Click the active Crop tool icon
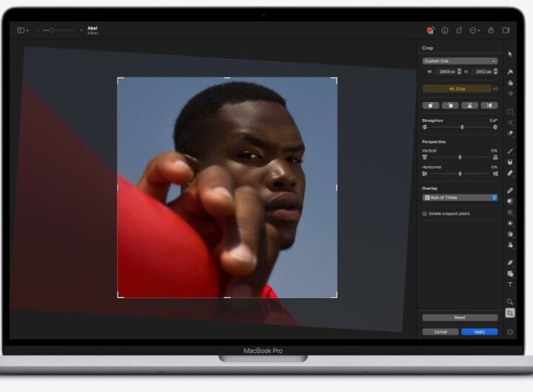Screen dimensions: 533x392 (510, 313)
